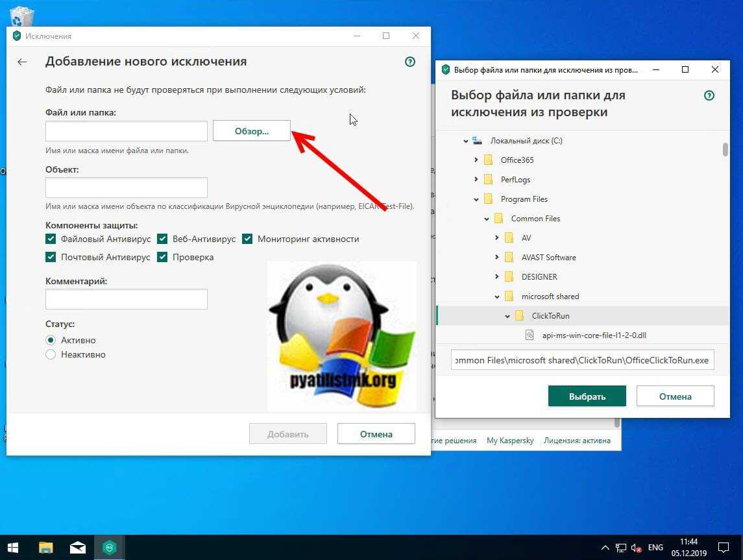Open the notification center icon
The height and width of the screenshot is (560, 743).
(723, 547)
